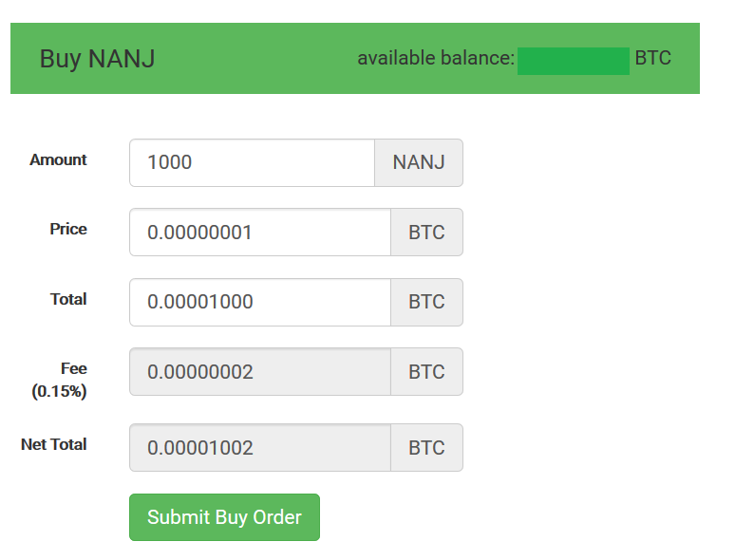Click the BTC unit label beside Price
This screenshot has height=560, width=735.
[426, 232]
